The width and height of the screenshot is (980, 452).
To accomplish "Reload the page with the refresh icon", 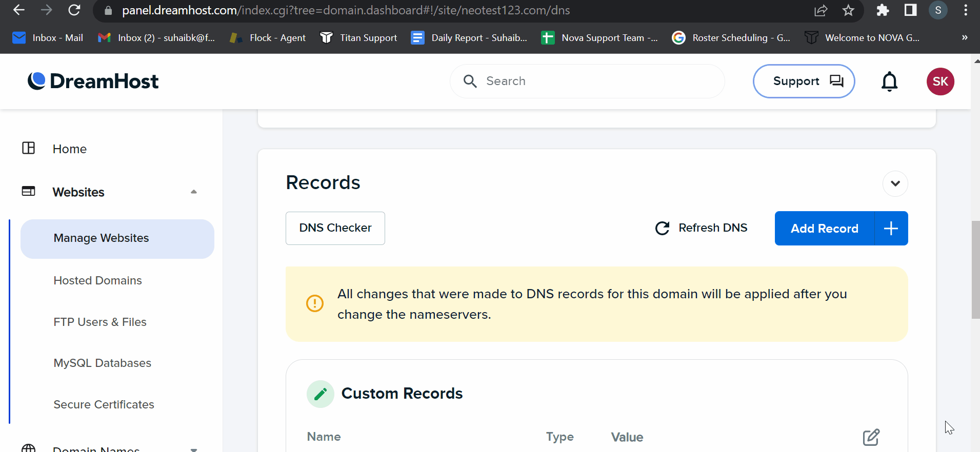I will [x=74, y=10].
